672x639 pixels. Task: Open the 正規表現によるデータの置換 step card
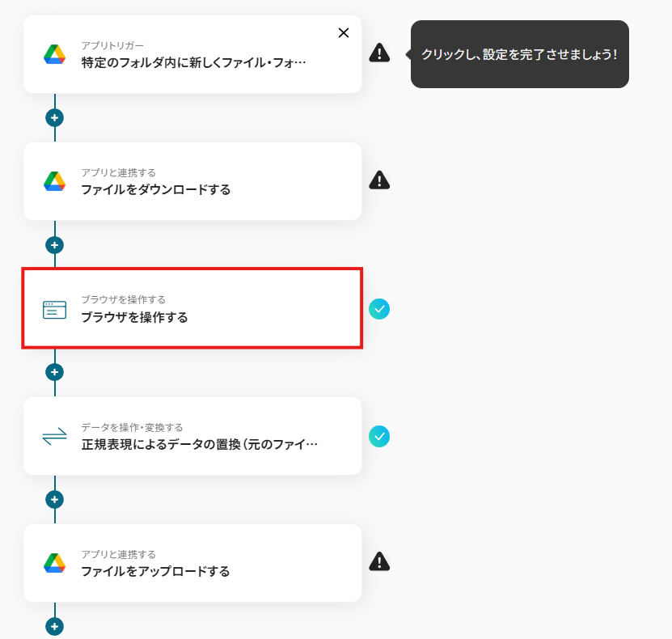coord(192,436)
